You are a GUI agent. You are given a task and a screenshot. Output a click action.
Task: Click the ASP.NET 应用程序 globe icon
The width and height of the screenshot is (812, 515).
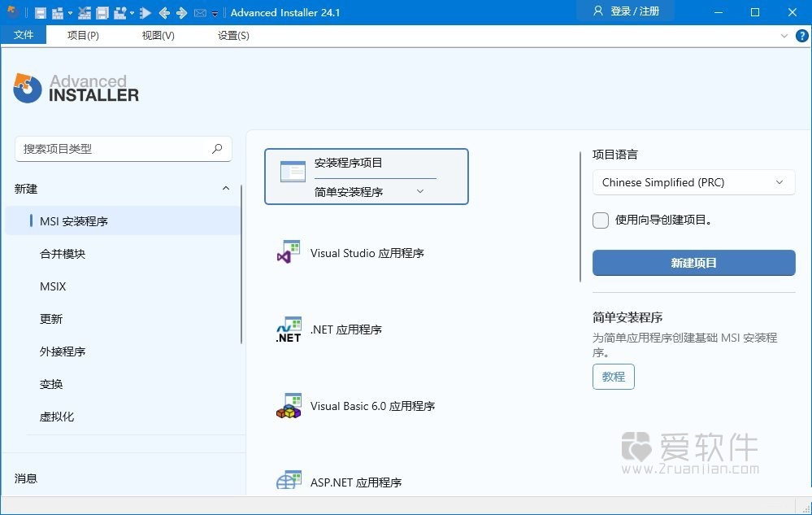[x=289, y=480]
